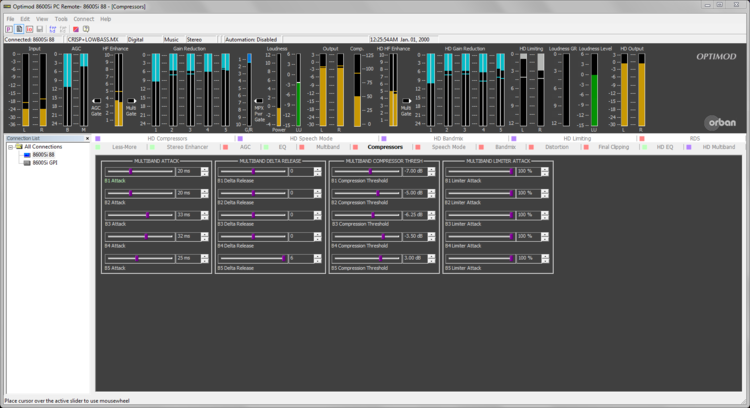
Task: Toggle the Multi Gate indicator beside HP Enhance
Action: point(131,102)
